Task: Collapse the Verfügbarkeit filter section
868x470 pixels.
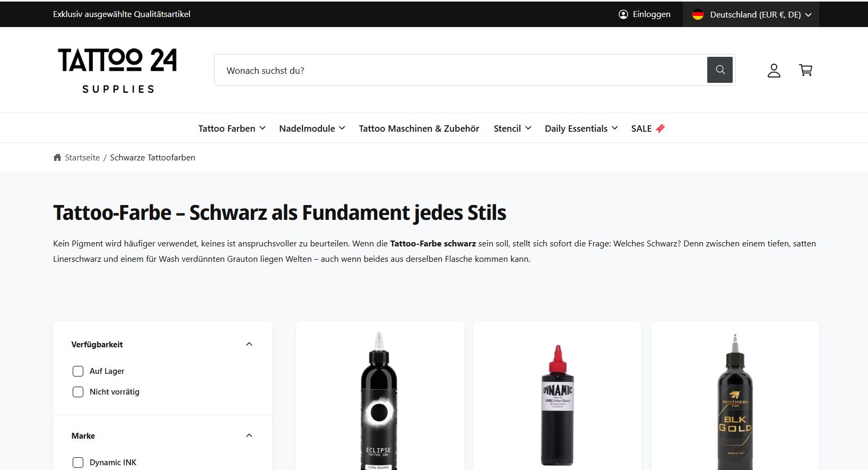Action: [249, 344]
